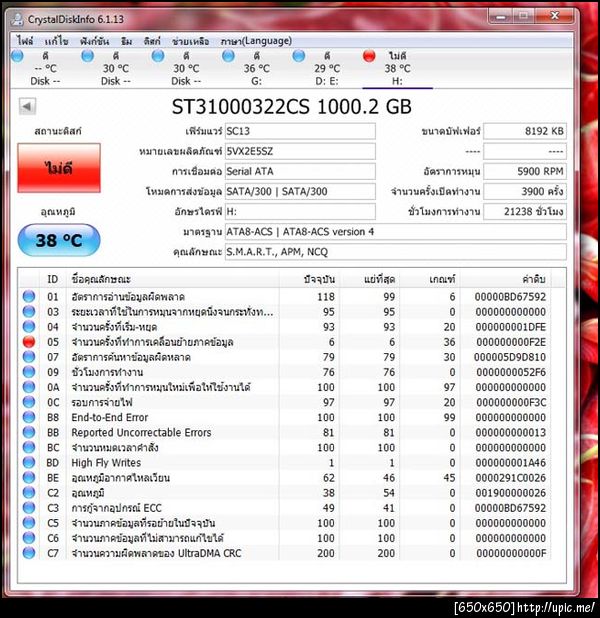Click the blue status orb above D: E:

pyautogui.click(x=299, y=56)
